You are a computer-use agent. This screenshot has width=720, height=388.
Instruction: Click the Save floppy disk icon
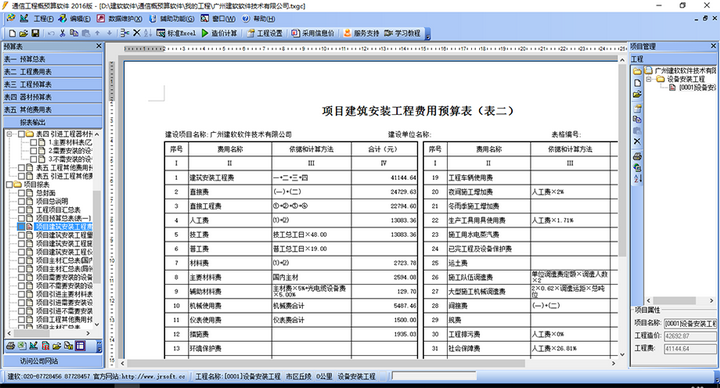35,33
